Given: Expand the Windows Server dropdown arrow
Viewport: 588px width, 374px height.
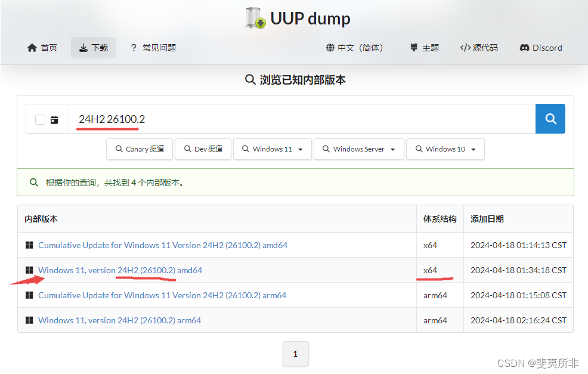Looking at the screenshot, I should [392, 149].
